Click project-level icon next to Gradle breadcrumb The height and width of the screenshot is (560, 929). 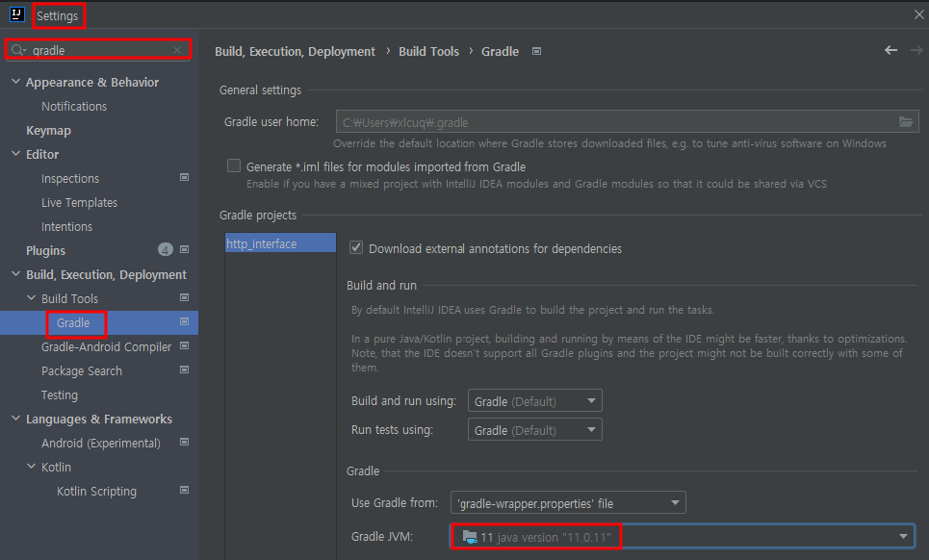coord(536,52)
